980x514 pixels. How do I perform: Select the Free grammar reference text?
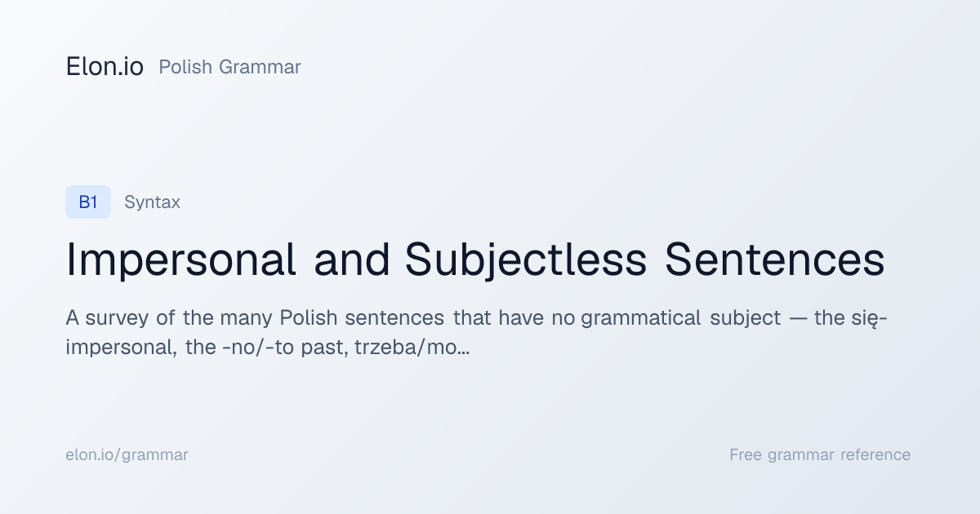[x=820, y=455]
